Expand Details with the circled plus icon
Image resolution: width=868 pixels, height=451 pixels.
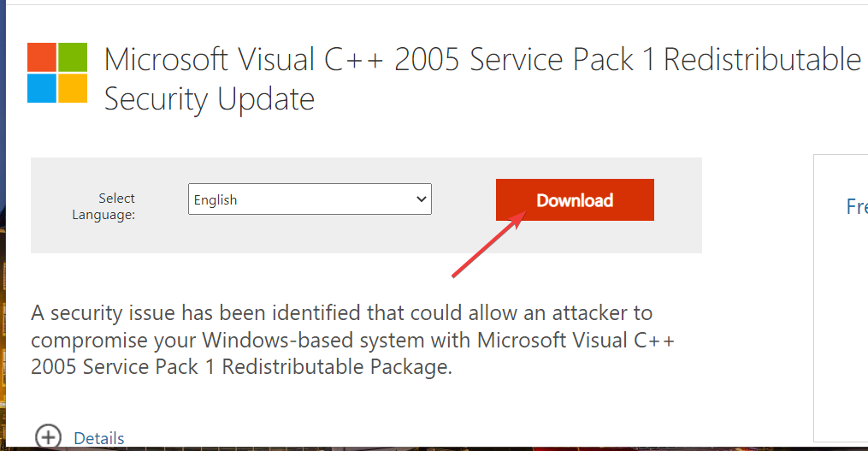point(48,437)
